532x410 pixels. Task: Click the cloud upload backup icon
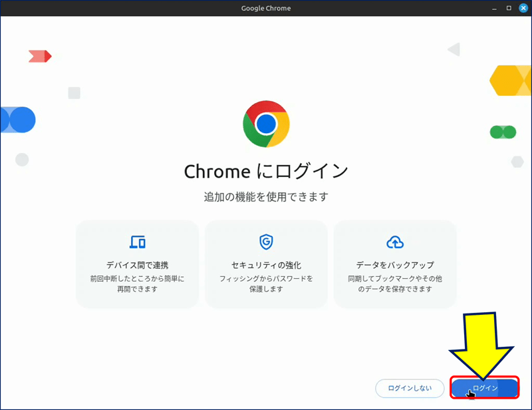point(395,242)
